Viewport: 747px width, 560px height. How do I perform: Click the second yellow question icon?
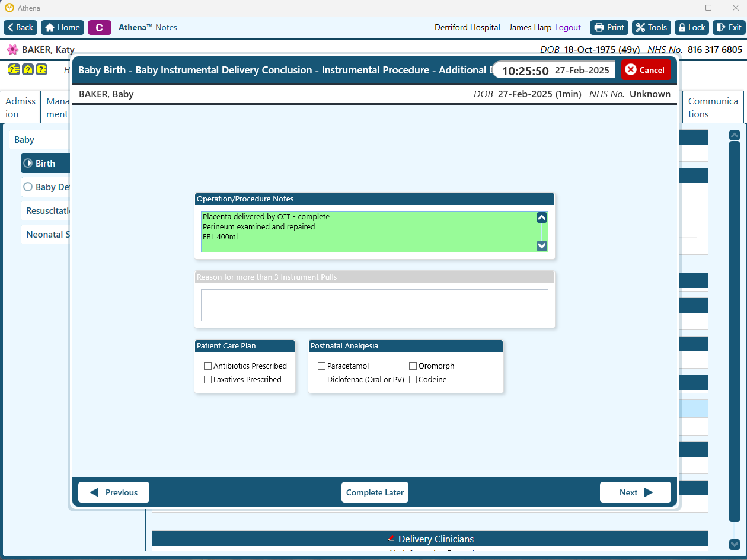coord(27,69)
